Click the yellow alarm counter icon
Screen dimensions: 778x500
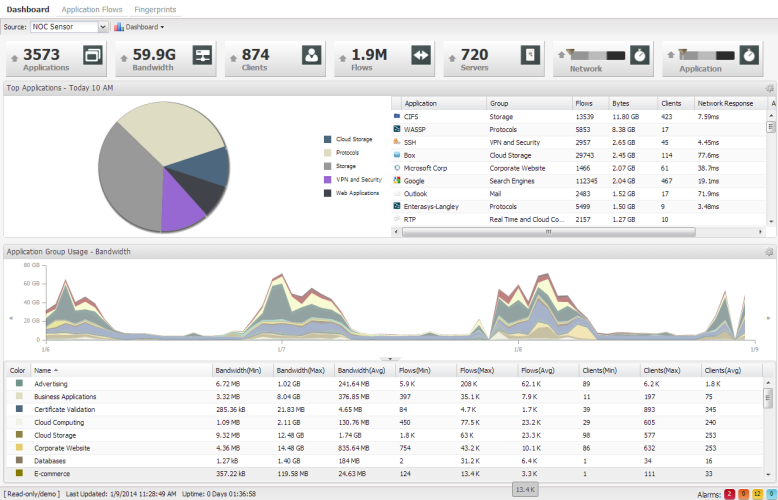coord(757,494)
